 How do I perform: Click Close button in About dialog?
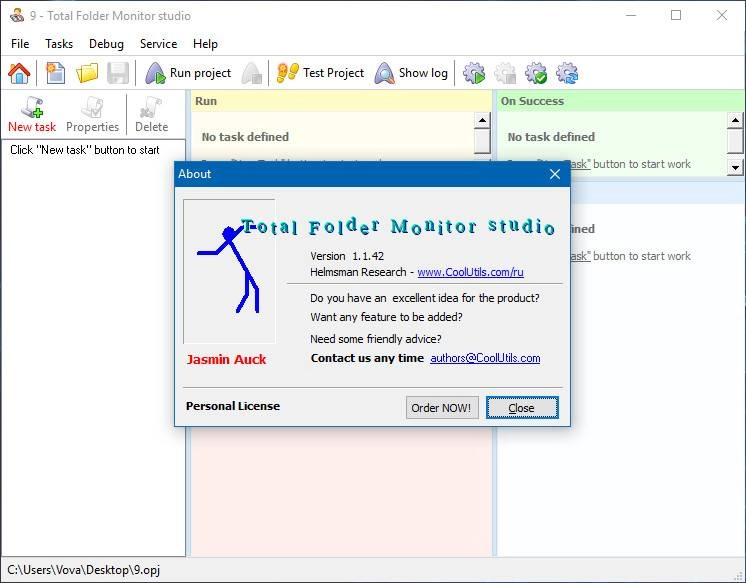coord(522,408)
